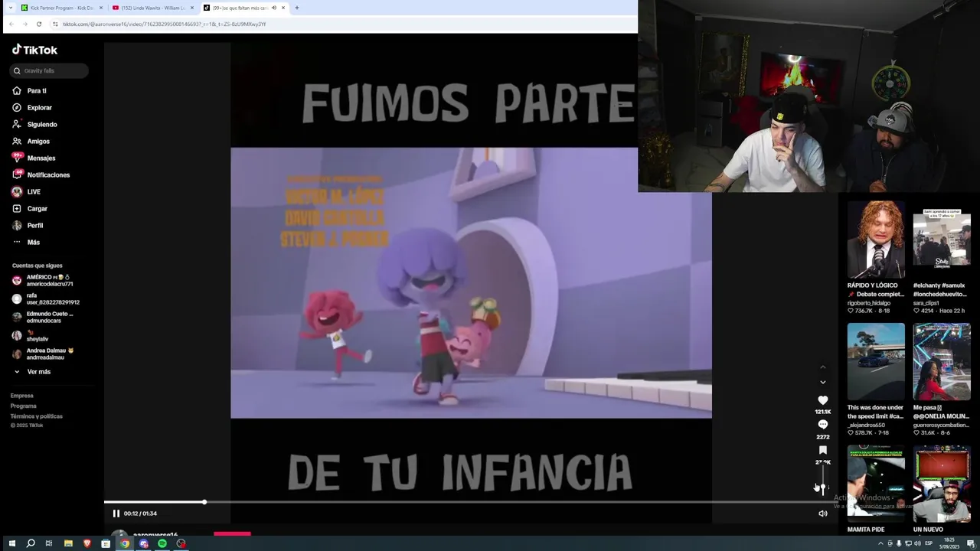Screen dimensions: 980x551
Task: Open UN NUEVO pool video thumbnail
Action: 942,484
